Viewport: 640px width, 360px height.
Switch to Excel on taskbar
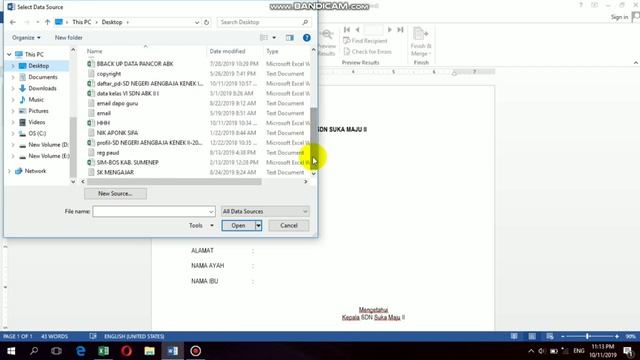tap(103, 351)
